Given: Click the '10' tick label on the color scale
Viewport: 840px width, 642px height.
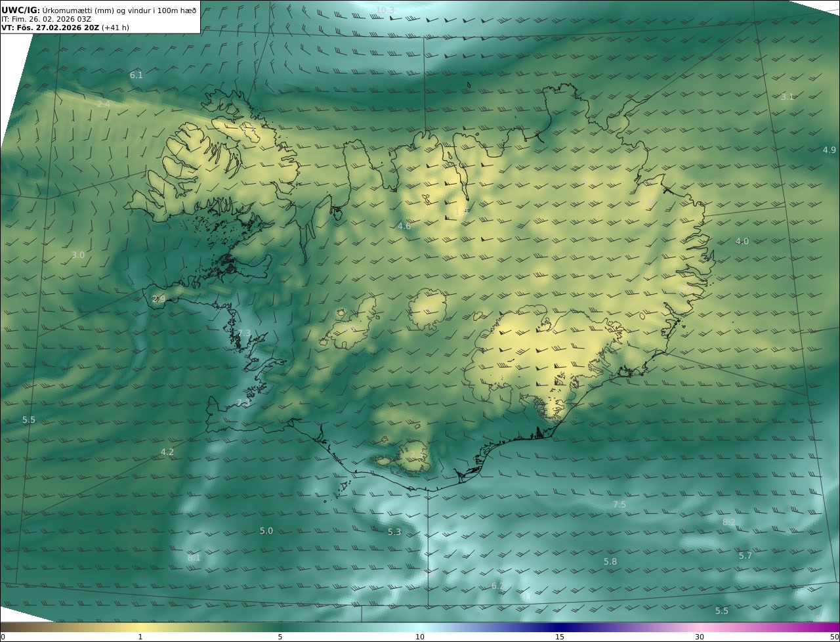Looking at the screenshot, I should [x=420, y=637].
